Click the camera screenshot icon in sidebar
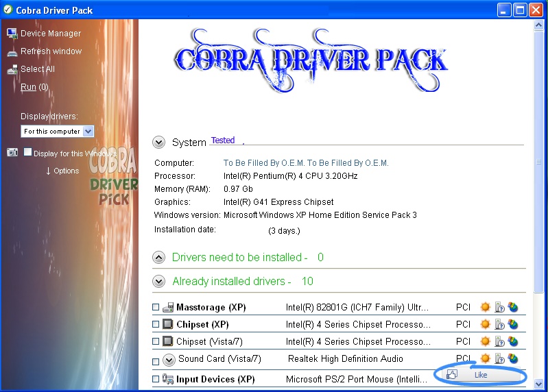 click(x=12, y=152)
